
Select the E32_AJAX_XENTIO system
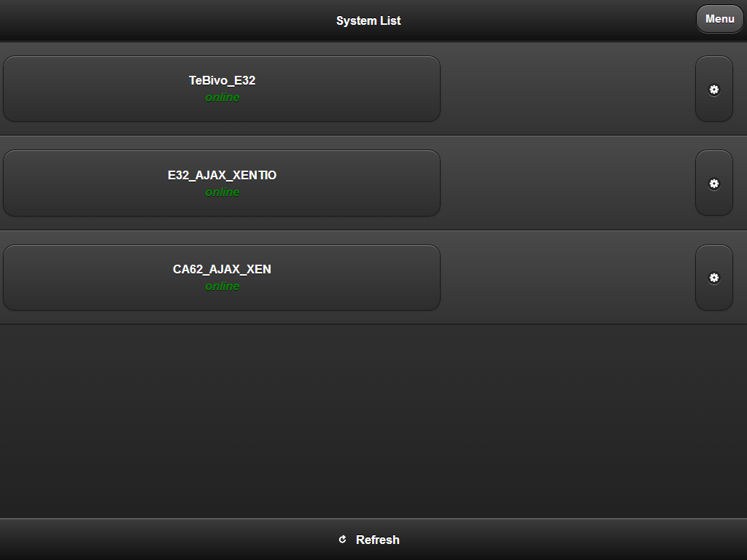222,183
